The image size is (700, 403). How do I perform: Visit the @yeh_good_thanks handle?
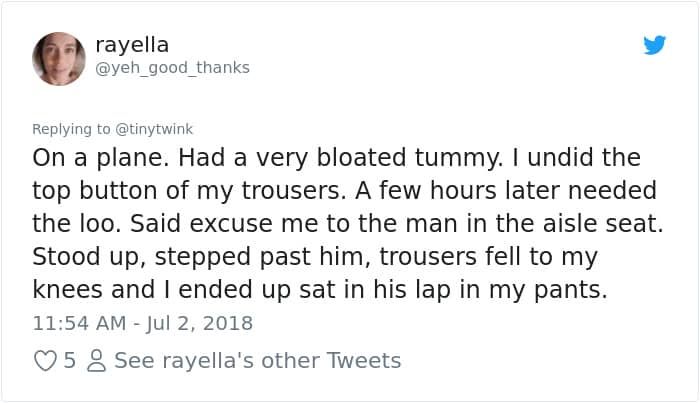pyautogui.click(x=172, y=67)
